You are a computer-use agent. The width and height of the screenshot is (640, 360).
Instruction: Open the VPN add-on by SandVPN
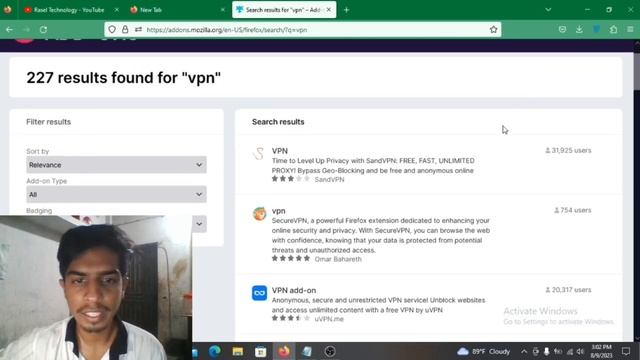280,151
